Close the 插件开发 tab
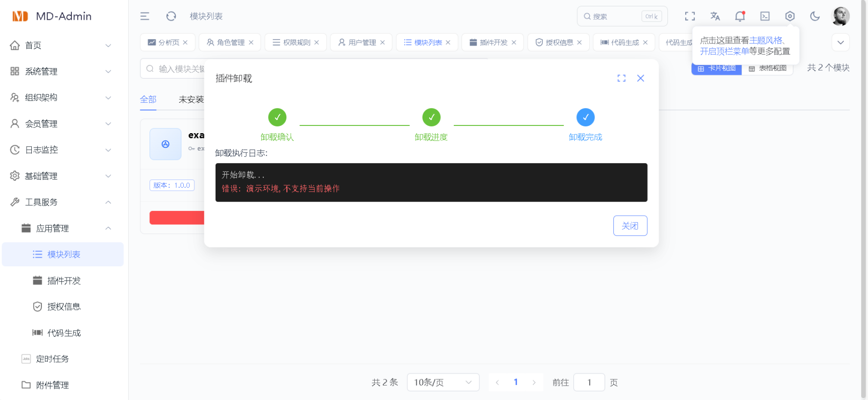 tap(514, 42)
